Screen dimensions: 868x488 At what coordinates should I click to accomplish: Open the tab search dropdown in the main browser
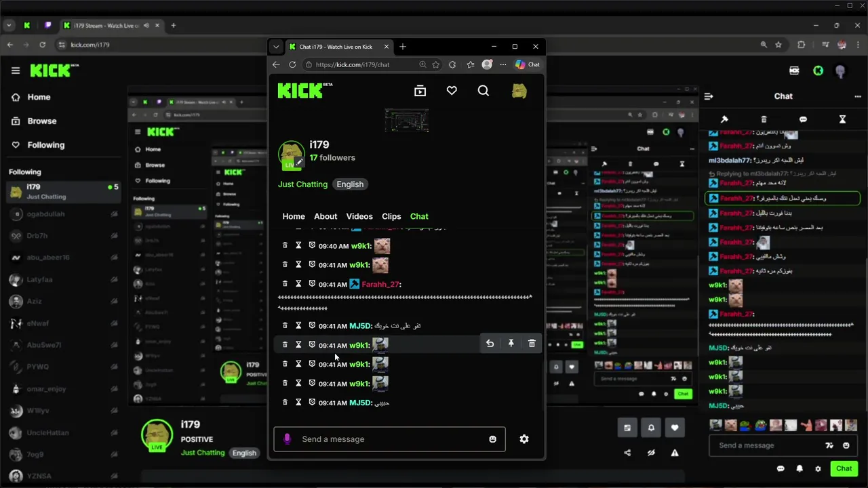click(x=9, y=26)
